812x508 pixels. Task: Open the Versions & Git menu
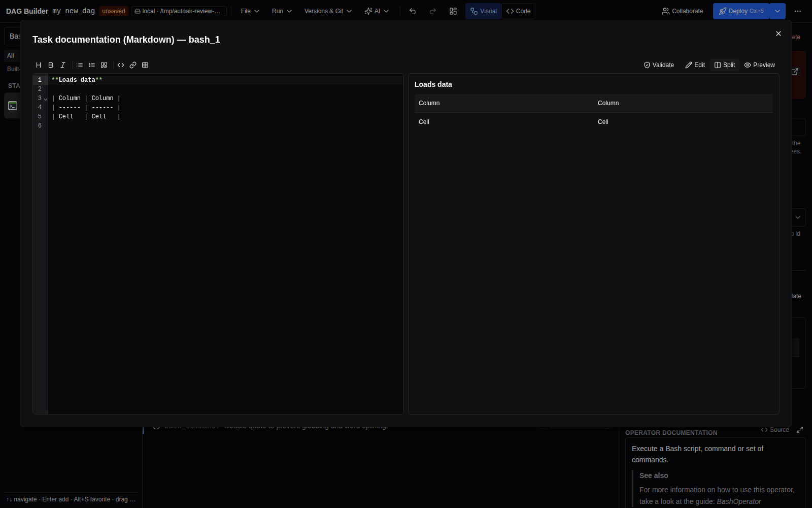pos(328,11)
